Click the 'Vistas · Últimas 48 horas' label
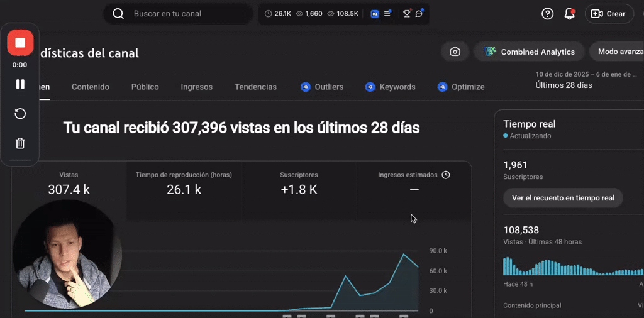The height and width of the screenshot is (318, 644). (542, 242)
